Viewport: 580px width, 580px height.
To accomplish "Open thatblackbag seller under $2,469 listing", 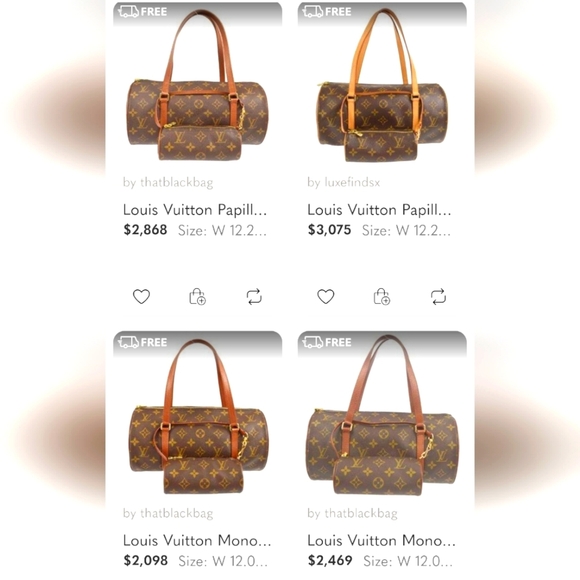I will [x=352, y=513].
